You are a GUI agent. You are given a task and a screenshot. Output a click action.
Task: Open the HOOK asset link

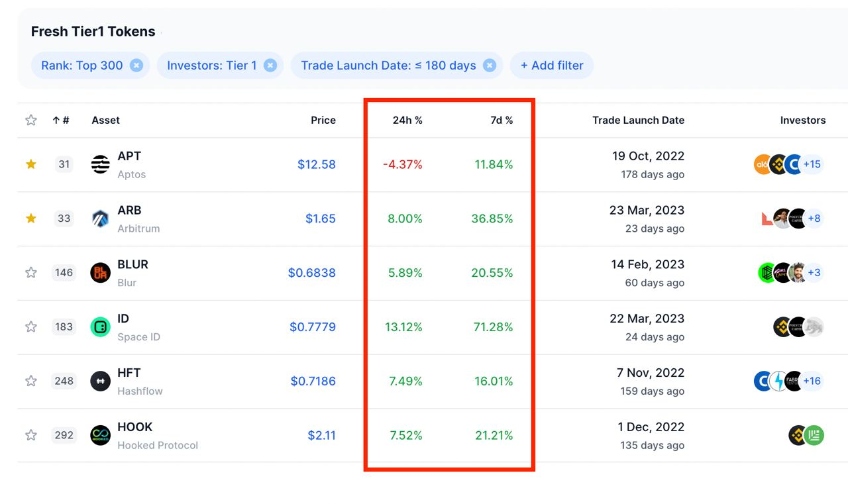coord(134,427)
